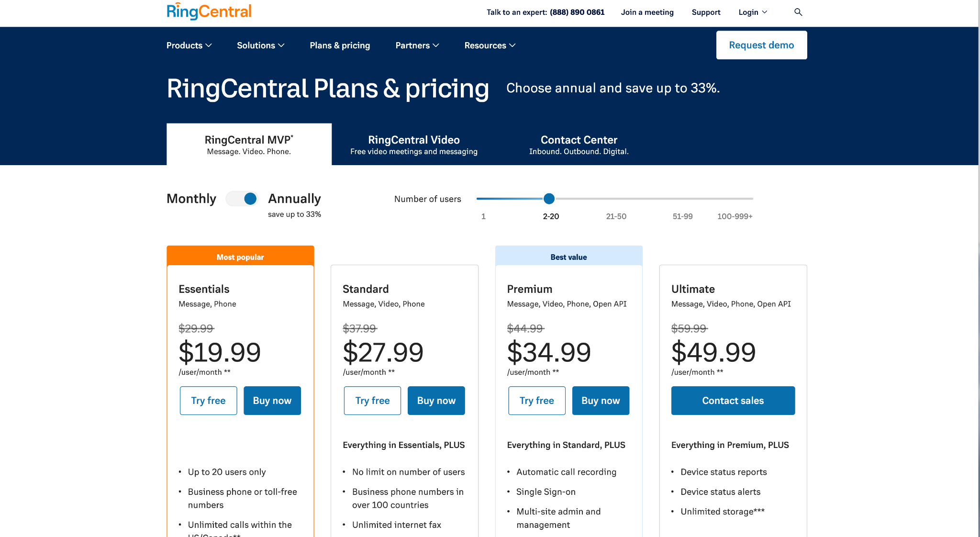Open the search magnifier icon
Image resolution: width=980 pixels, height=537 pixels.
click(798, 12)
